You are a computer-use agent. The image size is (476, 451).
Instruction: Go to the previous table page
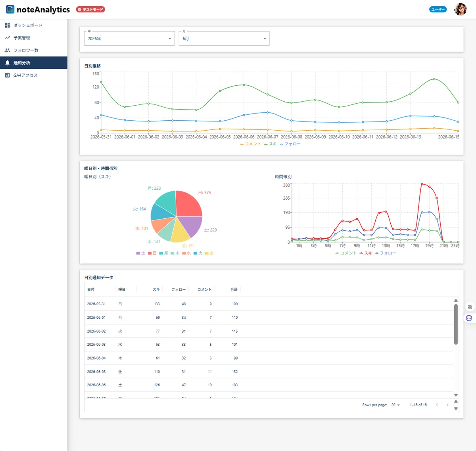click(x=437, y=405)
